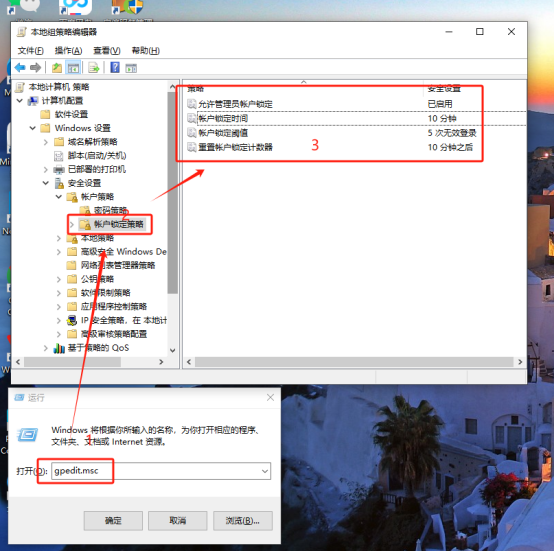This screenshot has width=554, height=551.
Task: Click the 已部署的打印机 printer icon
Action: 59,170
